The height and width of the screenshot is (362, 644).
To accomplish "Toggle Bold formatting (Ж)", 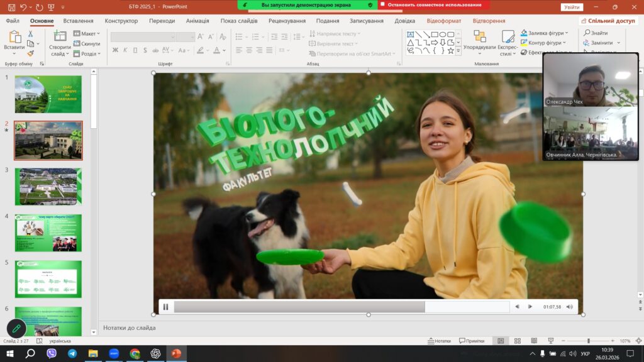I will [115, 50].
